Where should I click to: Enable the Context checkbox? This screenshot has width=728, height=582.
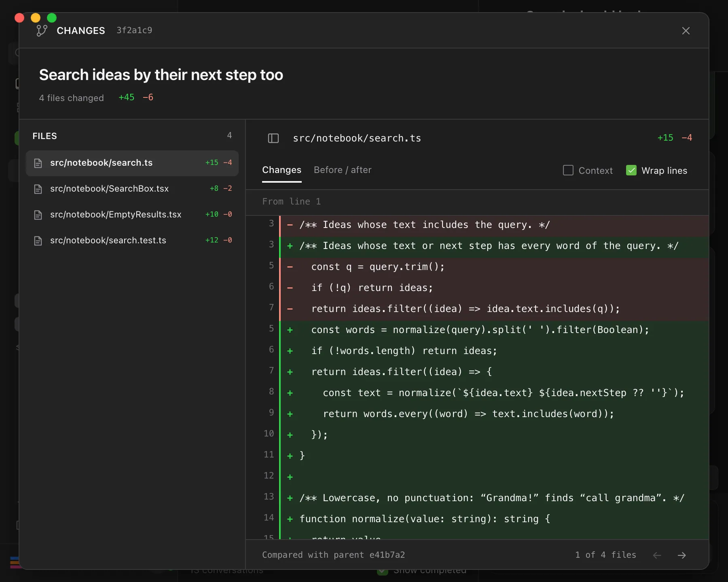click(x=568, y=170)
